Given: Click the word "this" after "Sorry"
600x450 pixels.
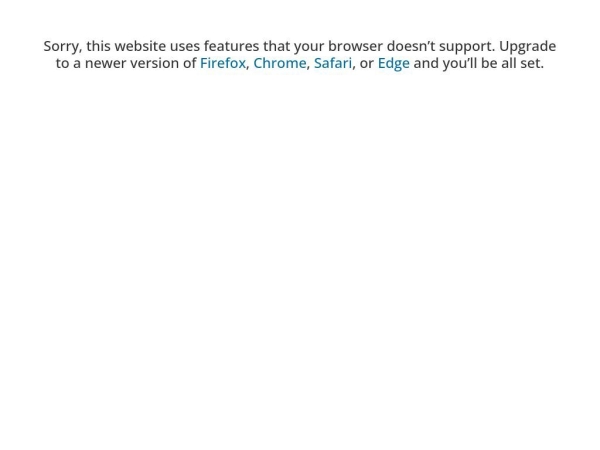Looking at the screenshot, I should (x=98, y=46).
